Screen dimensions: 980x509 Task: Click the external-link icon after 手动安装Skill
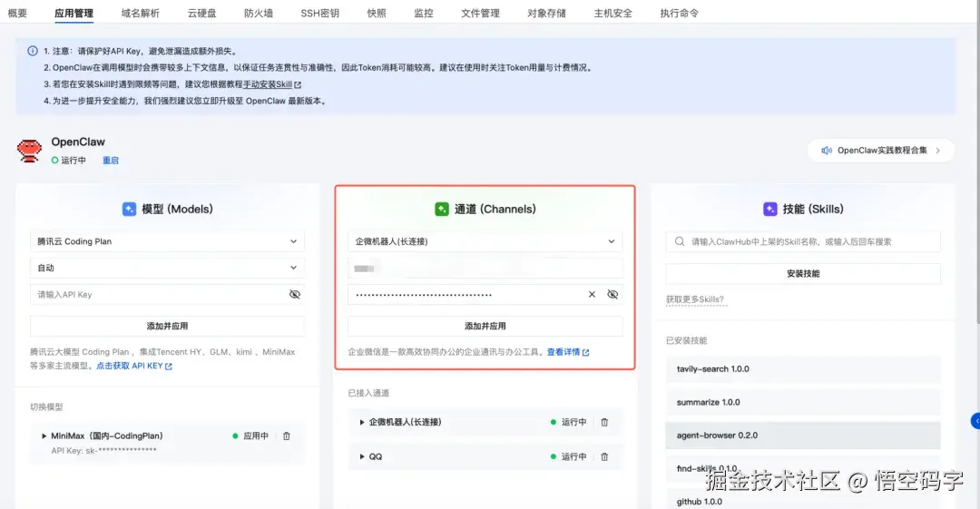pyautogui.click(x=298, y=84)
